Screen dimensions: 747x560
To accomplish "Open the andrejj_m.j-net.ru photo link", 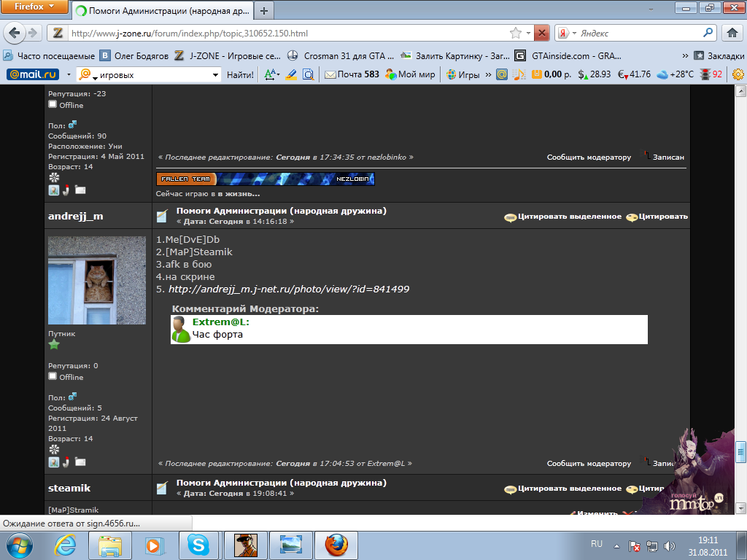I will pos(289,289).
